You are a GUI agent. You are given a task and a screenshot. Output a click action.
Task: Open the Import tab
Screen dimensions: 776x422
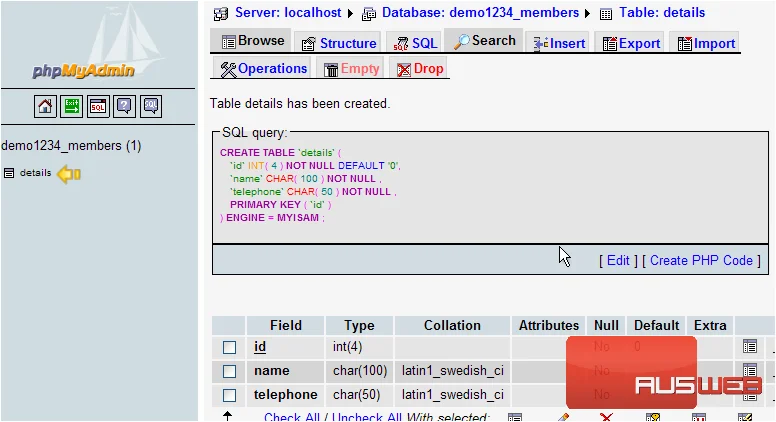click(706, 44)
